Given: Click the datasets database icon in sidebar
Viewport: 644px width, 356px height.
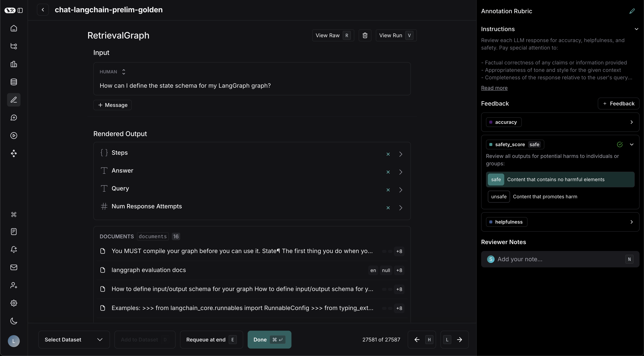Looking at the screenshot, I should point(14,82).
